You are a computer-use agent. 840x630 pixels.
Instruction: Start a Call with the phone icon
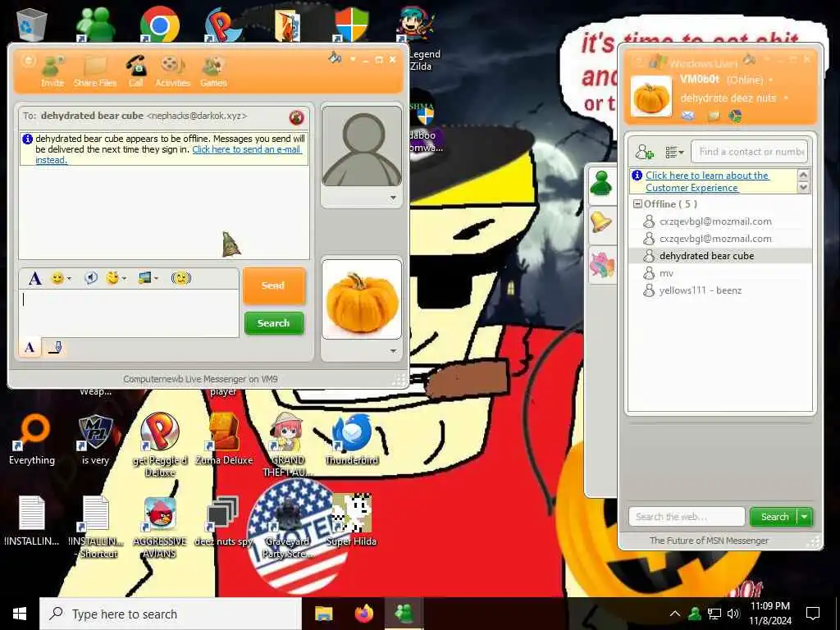point(136,71)
